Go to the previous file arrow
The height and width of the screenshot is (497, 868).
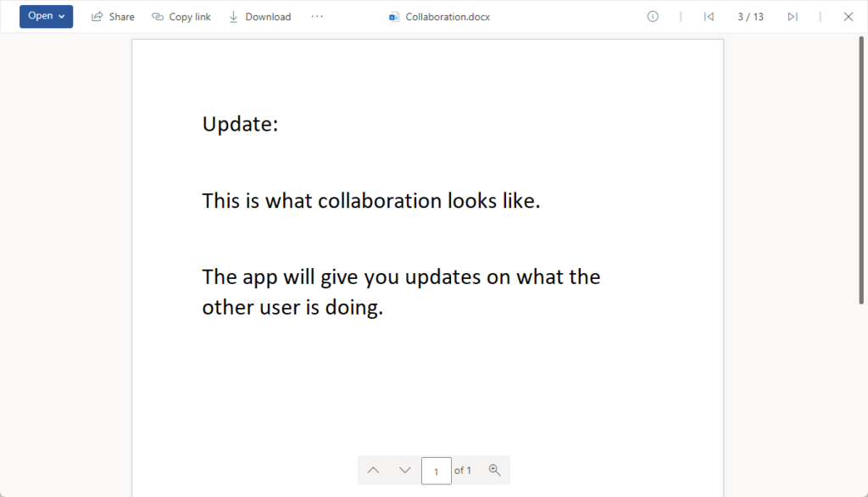(709, 17)
